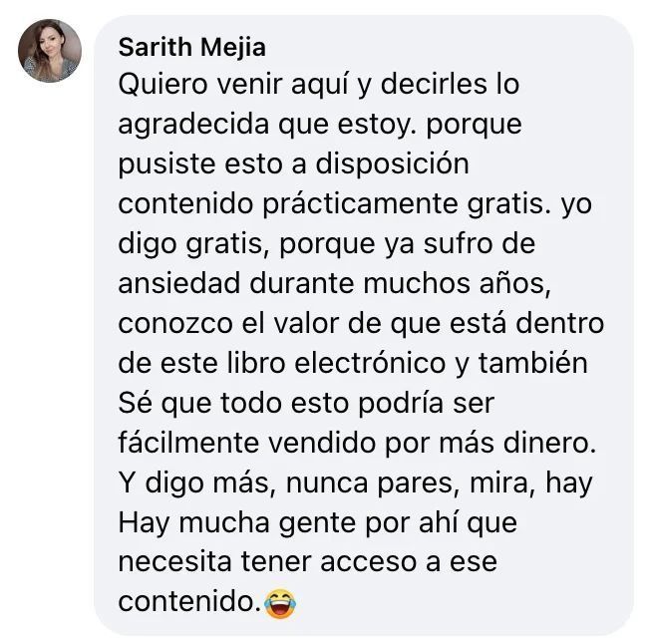Click the word "pusiste" in the comment
Screen dimensions: 646x644
point(166,164)
